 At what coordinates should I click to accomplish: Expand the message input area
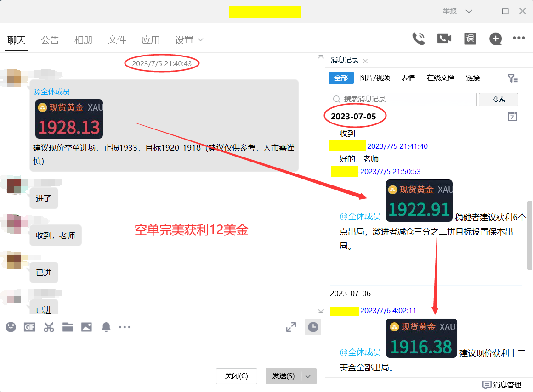tap(291, 327)
